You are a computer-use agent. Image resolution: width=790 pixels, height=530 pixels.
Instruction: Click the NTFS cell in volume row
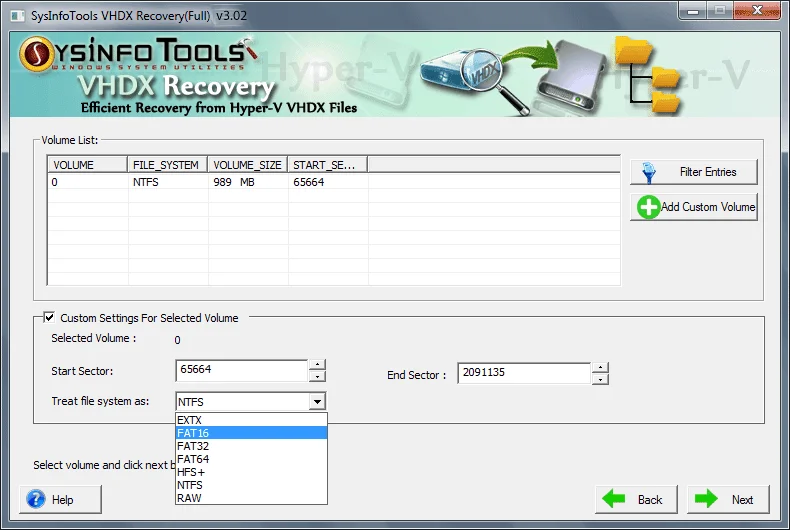pyautogui.click(x=146, y=182)
